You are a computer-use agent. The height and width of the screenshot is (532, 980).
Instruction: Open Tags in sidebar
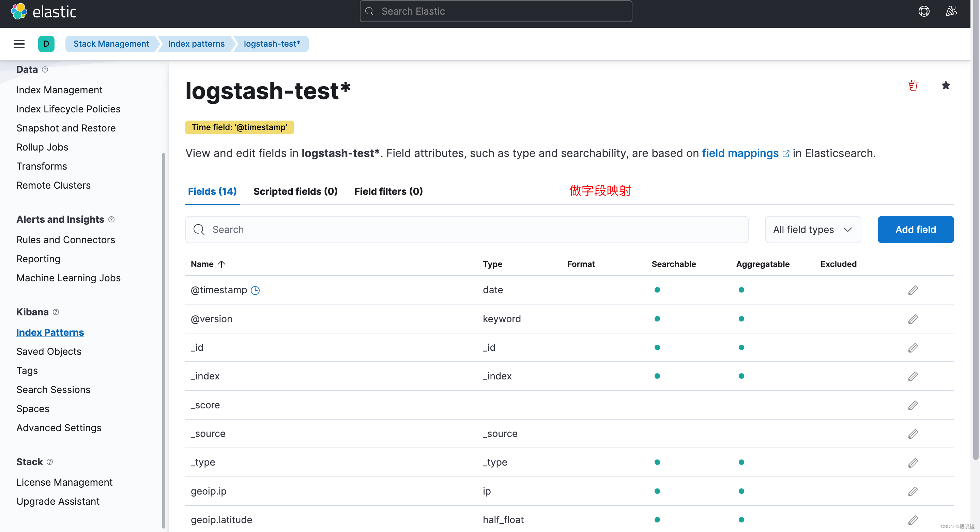pos(27,371)
